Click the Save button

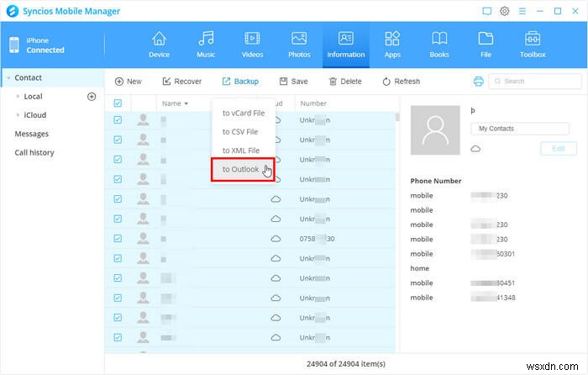294,82
